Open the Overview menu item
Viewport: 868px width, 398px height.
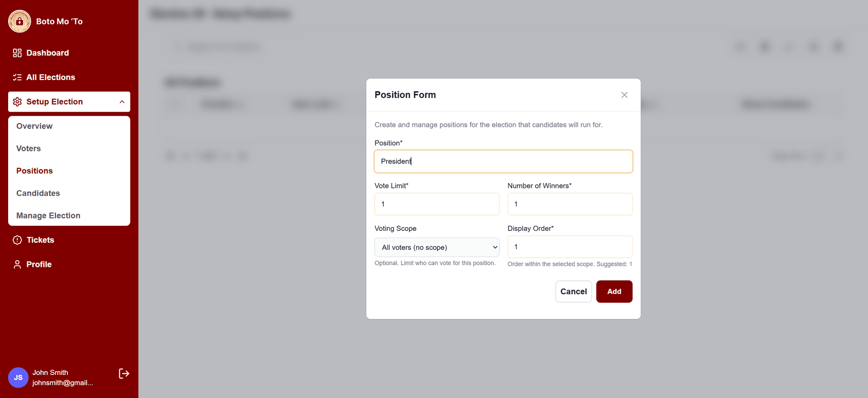[x=34, y=126]
